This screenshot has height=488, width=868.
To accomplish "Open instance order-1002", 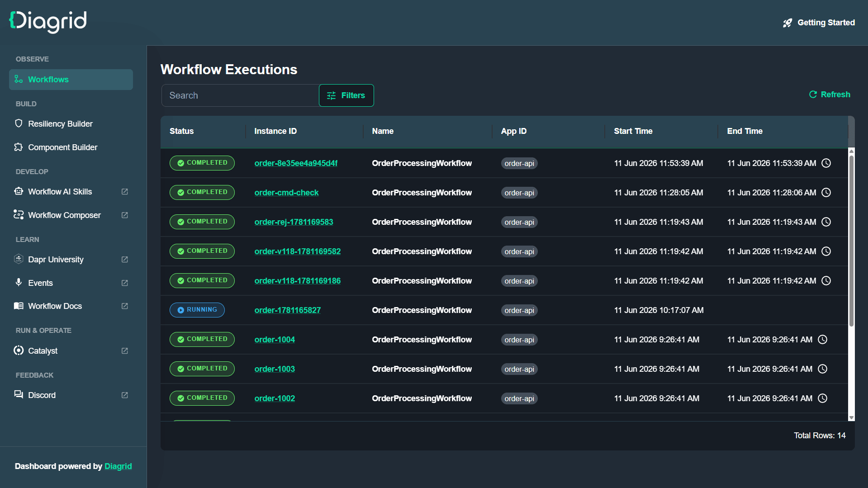I will (275, 398).
